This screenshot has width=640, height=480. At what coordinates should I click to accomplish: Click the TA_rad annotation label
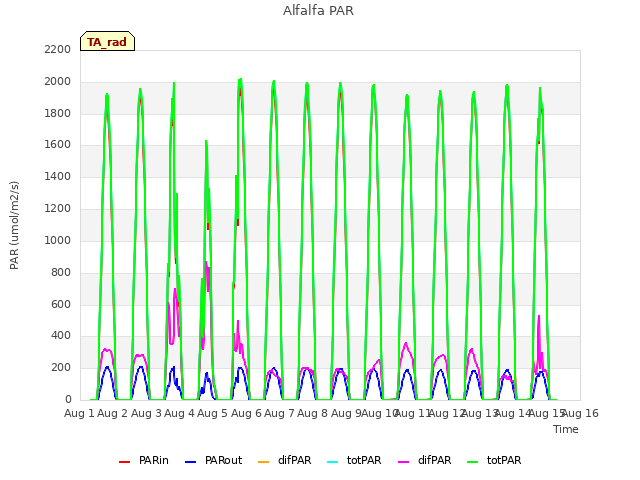[107, 41]
